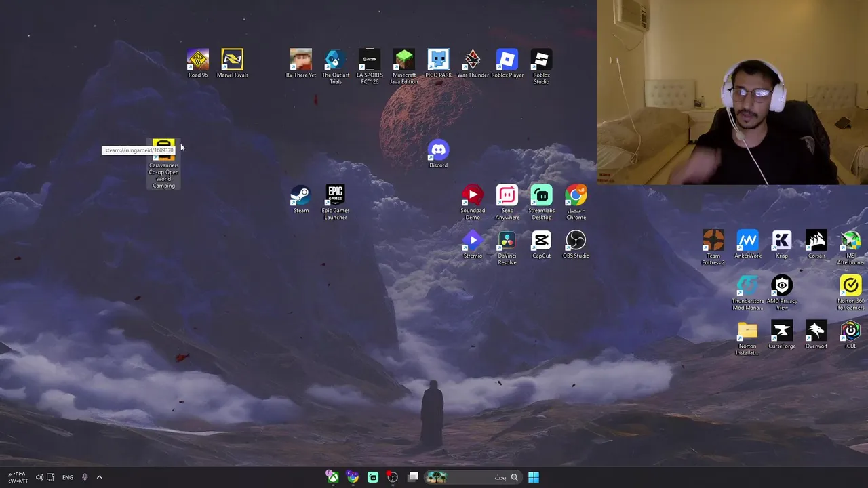Screen dimensions: 868x488
Task: Open the Discord desktop icon
Action: pos(438,154)
